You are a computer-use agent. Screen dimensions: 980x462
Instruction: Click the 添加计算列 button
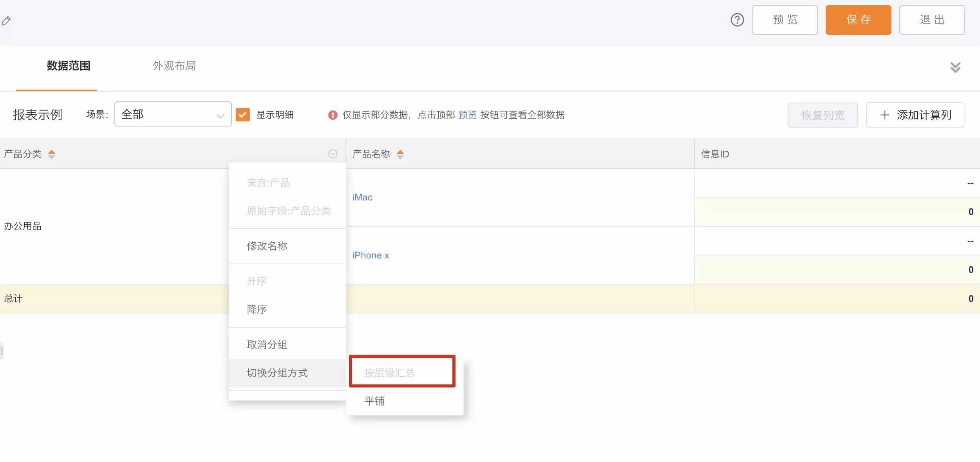tap(915, 115)
